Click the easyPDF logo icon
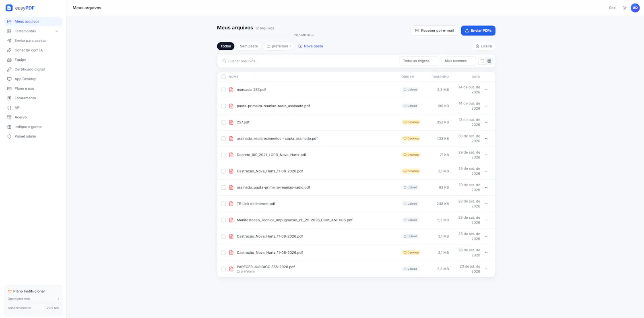The width and height of the screenshot is (644, 318). pos(9,8)
